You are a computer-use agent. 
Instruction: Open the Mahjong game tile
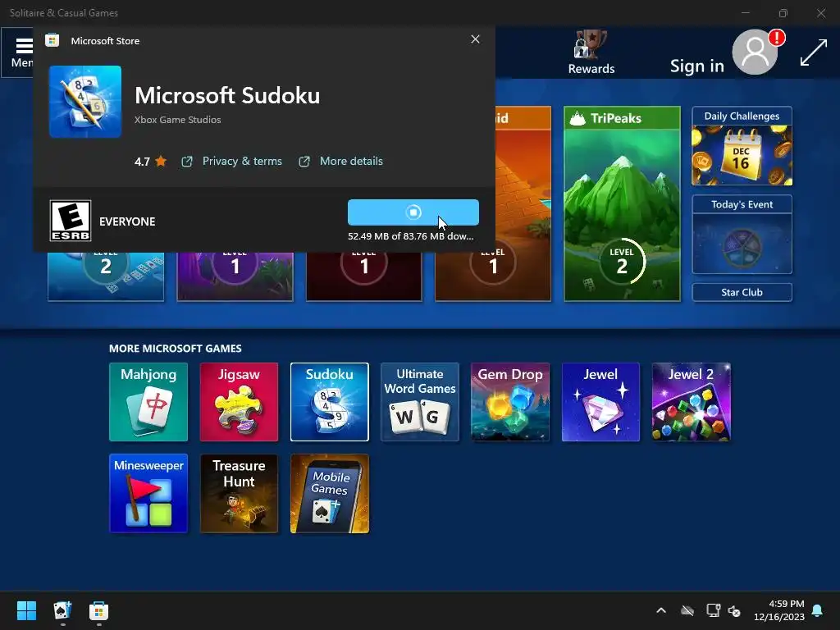[x=148, y=402]
